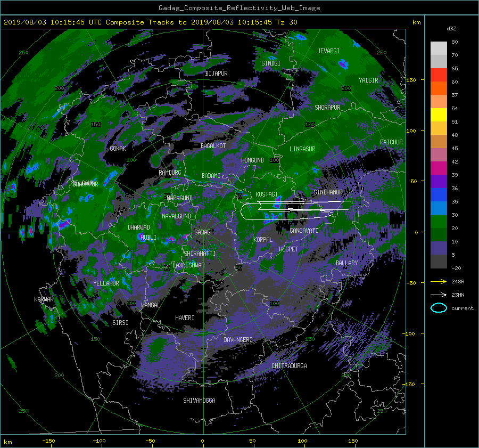
Task: Click the BALLARY city label
Action: [x=346, y=263]
